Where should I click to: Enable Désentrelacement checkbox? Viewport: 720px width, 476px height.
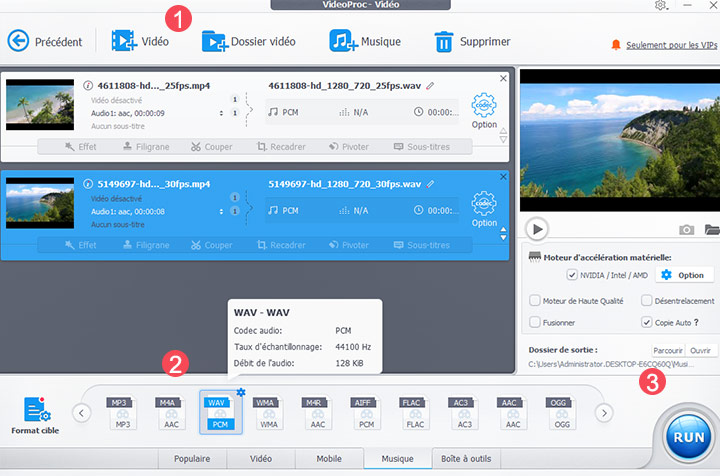coord(647,301)
